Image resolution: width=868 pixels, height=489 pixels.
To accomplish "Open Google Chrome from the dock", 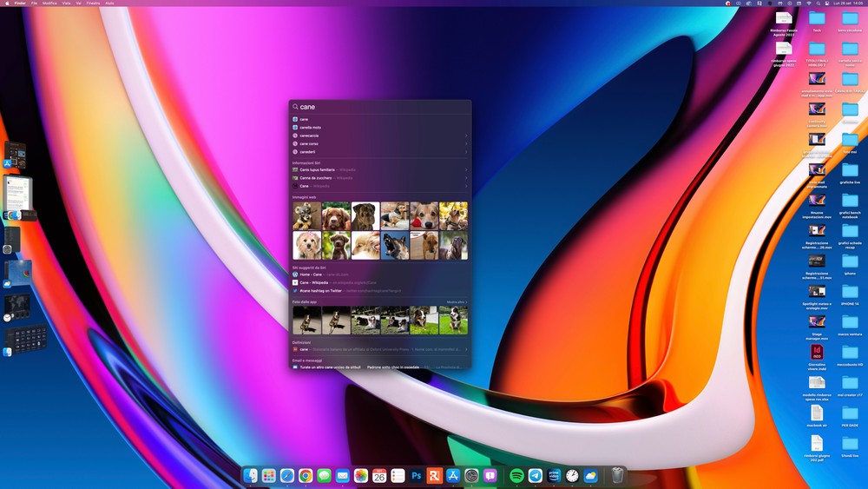I will tap(306, 476).
